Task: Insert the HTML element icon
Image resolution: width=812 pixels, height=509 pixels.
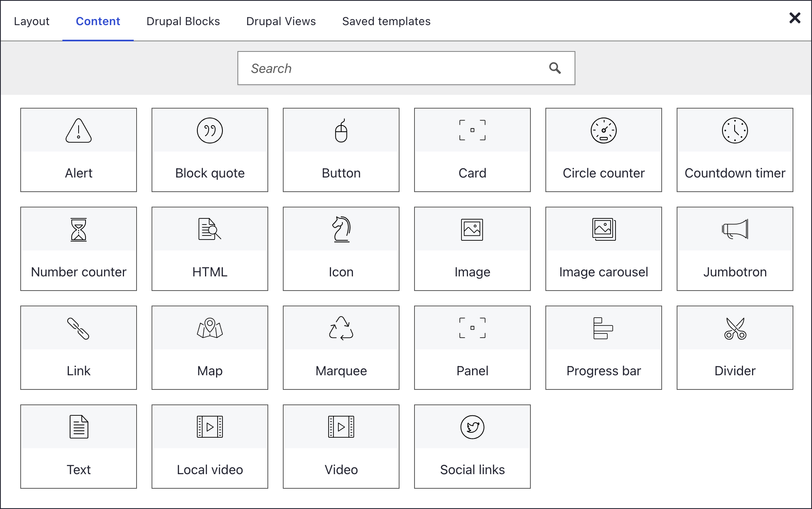Action: tap(210, 229)
